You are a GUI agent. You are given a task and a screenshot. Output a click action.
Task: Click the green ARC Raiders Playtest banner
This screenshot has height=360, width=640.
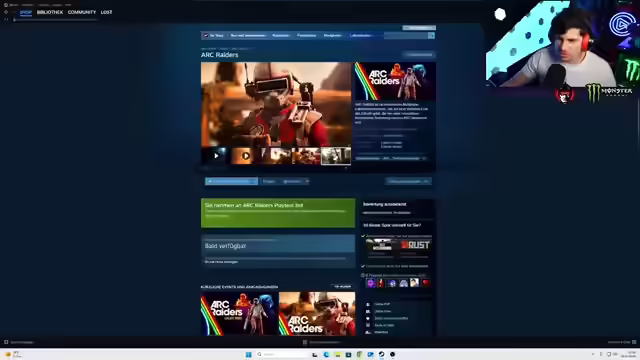click(278, 213)
